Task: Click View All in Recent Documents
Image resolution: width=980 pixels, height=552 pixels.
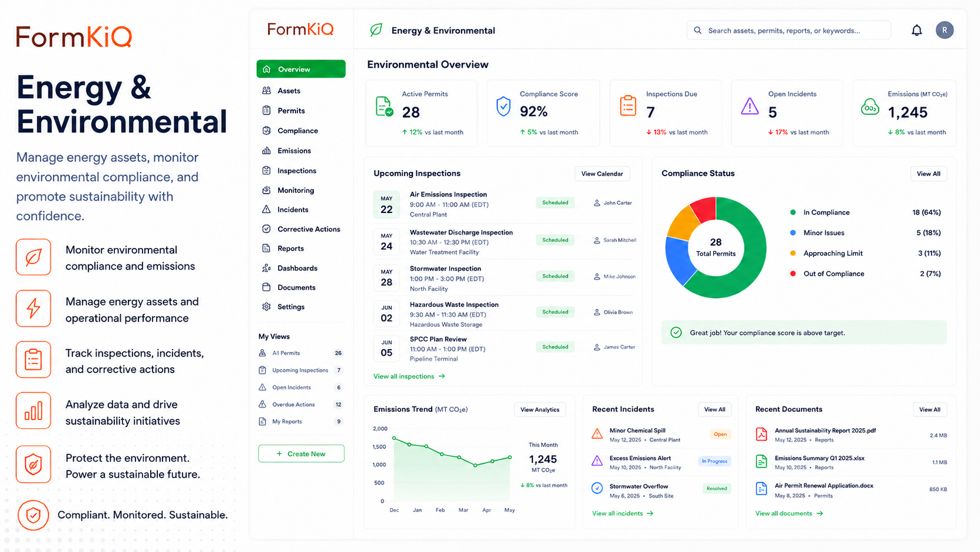Action: [930, 409]
